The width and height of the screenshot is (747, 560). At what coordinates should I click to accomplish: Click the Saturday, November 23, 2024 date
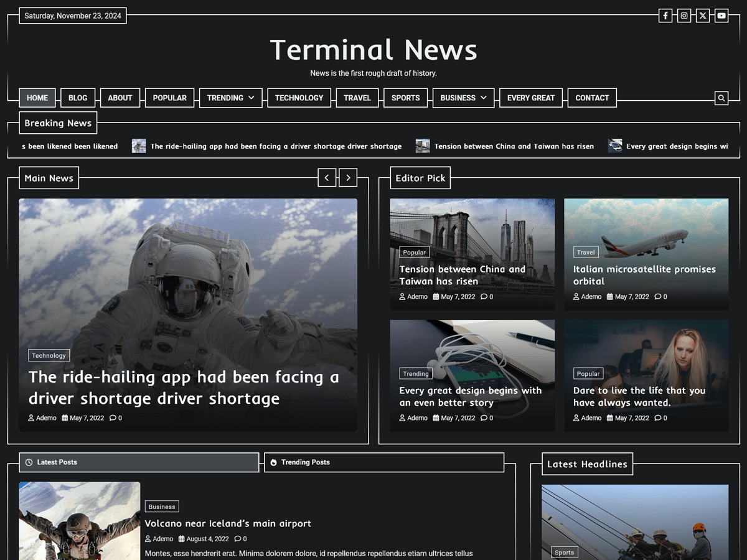coord(73,16)
